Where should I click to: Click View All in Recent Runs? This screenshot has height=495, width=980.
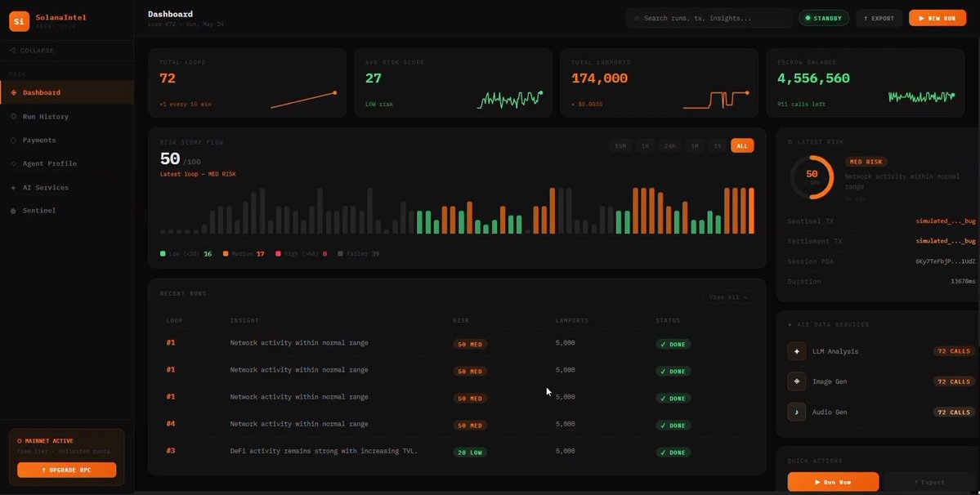(x=727, y=297)
